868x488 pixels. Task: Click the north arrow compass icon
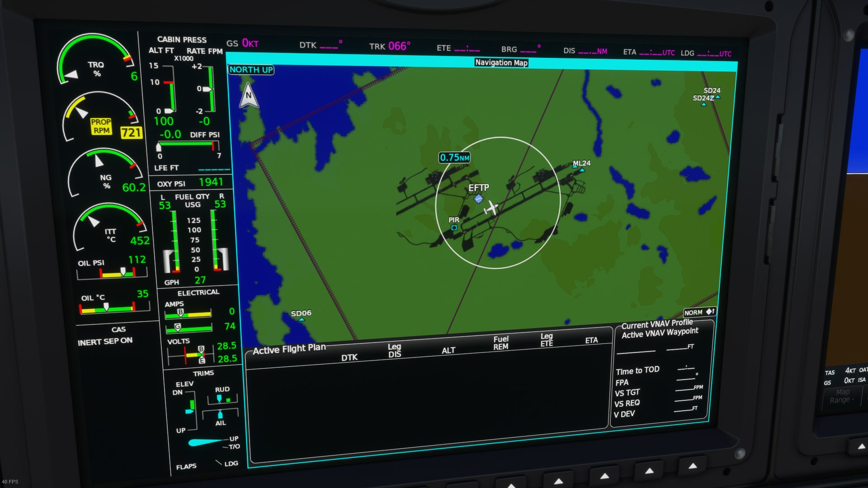tap(249, 96)
